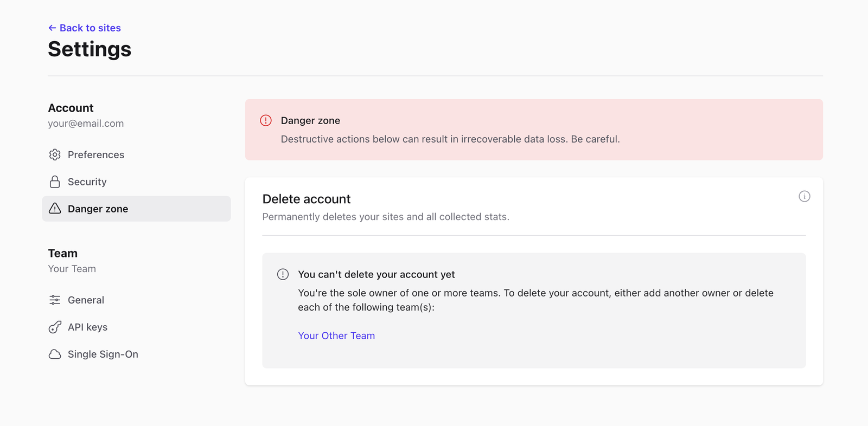Click the 'You're the sole owner' explanation text
This screenshot has height=426, width=868.
tap(535, 300)
